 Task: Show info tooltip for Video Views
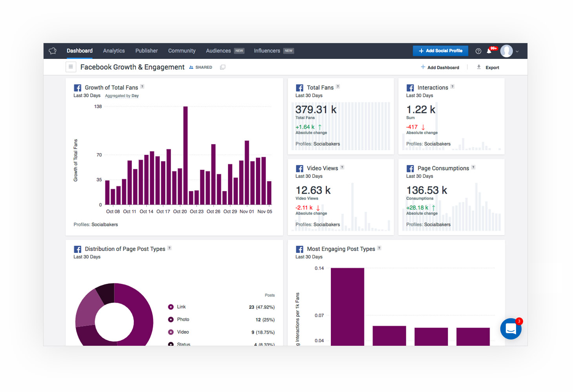pyautogui.click(x=342, y=167)
